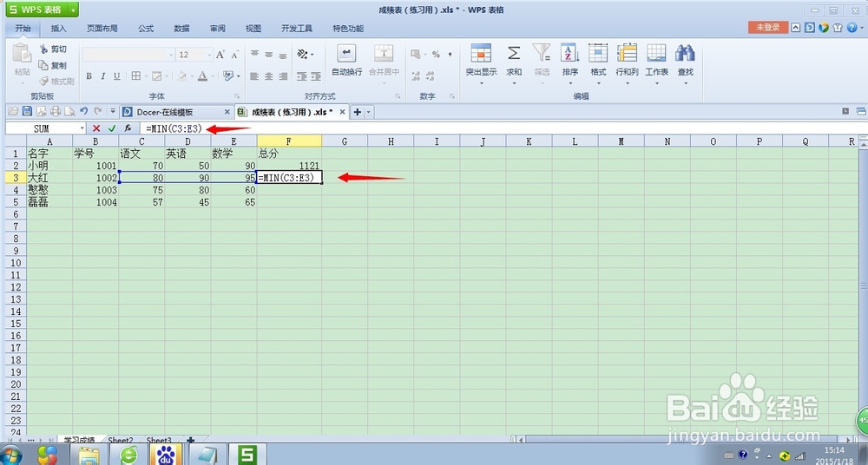Click Wrap Text (自动换行) button

coord(346,61)
